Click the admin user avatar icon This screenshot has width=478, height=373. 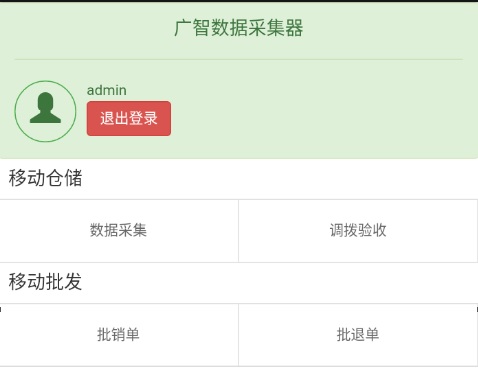point(45,111)
